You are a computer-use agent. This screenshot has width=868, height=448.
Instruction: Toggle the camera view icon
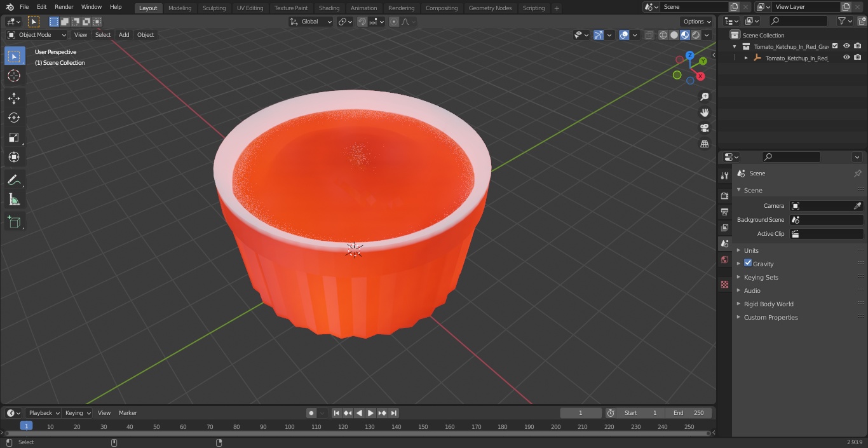coord(704,128)
